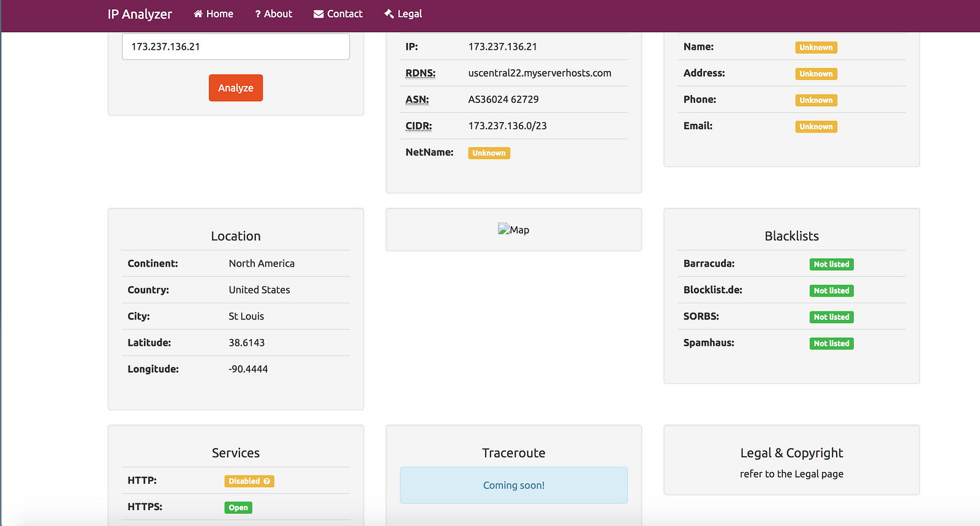Click the Unknown badge beside NetName
The height and width of the screenshot is (526, 980).
489,153
